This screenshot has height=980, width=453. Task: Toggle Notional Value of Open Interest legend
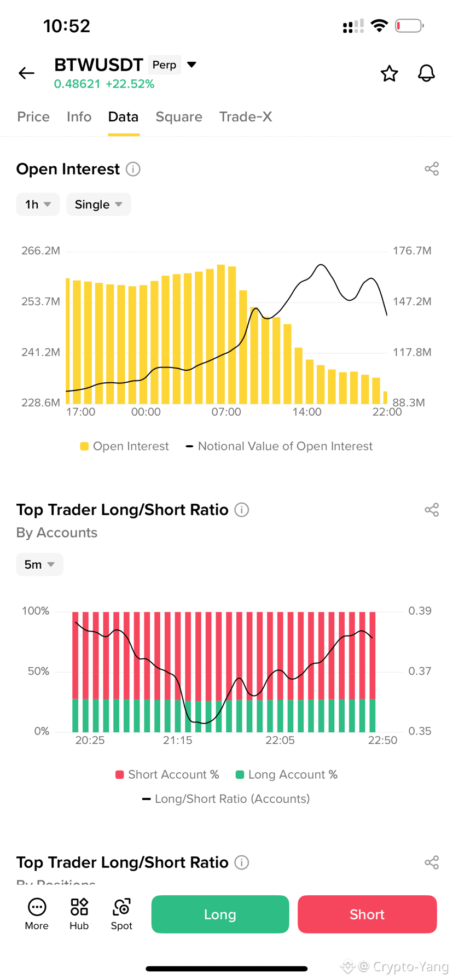point(279,446)
